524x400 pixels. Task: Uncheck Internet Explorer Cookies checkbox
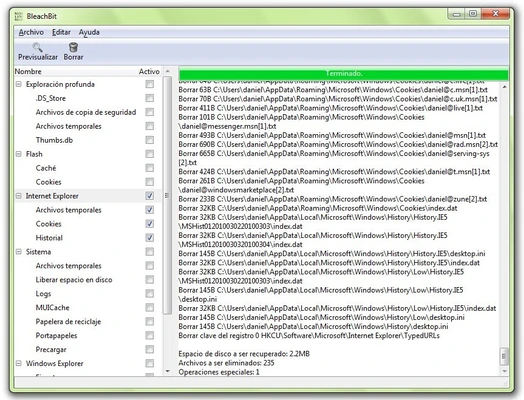[x=150, y=224]
